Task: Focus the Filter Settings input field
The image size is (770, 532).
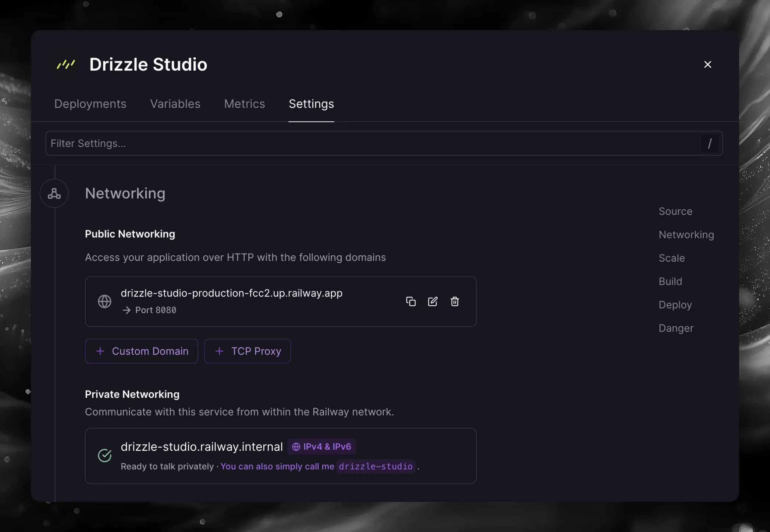Action: click(368, 143)
